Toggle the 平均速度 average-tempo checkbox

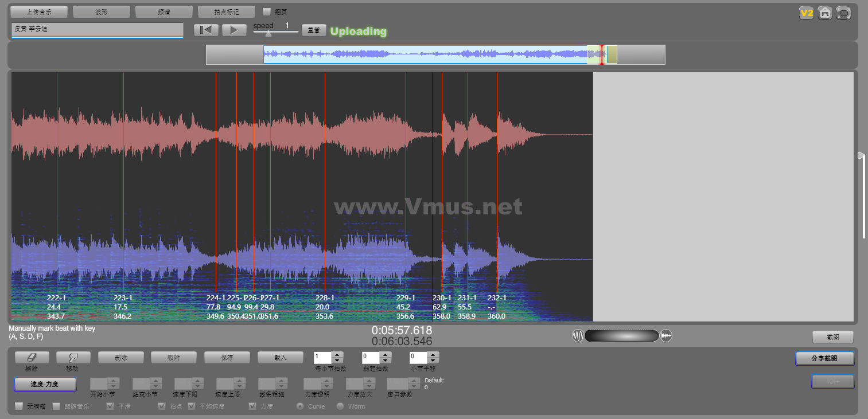192,406
